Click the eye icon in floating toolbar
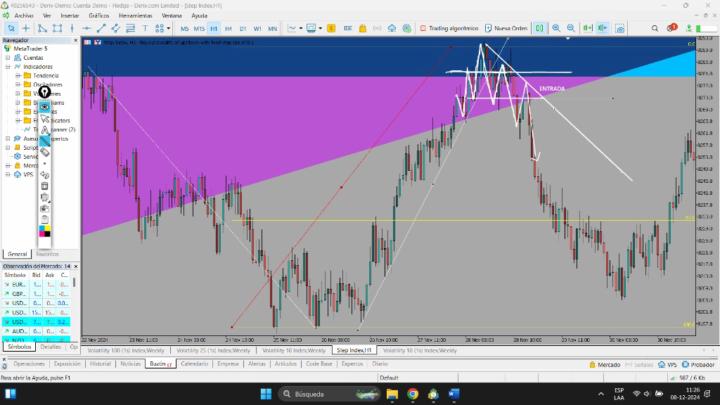The image size is (720, 405). coord(45,106)
